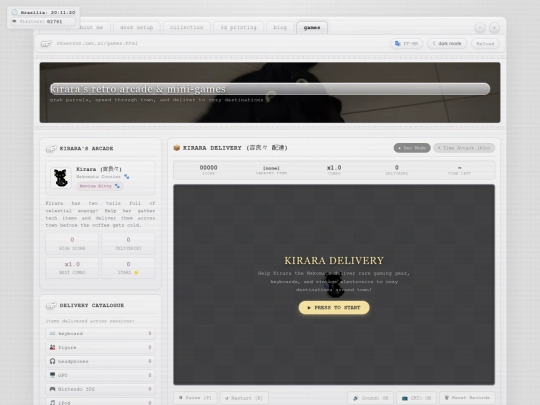The height and width of the screenshot is (405, 540).
Task: Close the retro browser window
Action: pyautogui.click(x=494, y=28)
